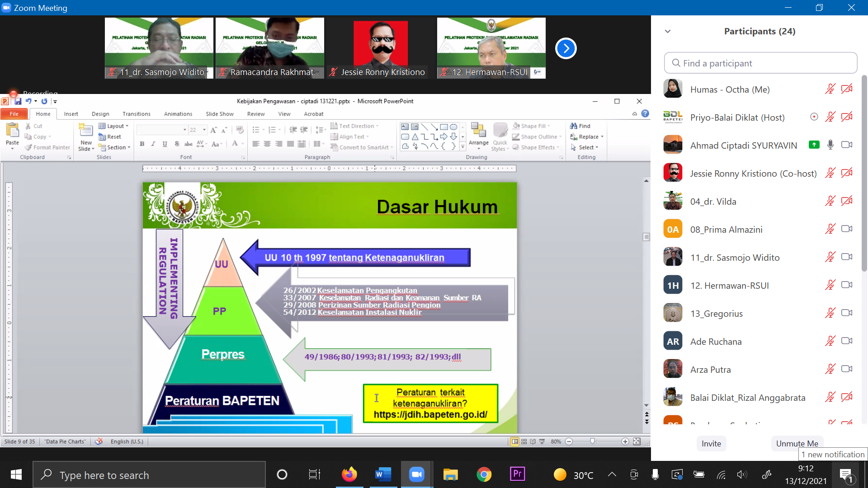Toggle video icon for 08_Prima Almazini

[x=847, y=229]
